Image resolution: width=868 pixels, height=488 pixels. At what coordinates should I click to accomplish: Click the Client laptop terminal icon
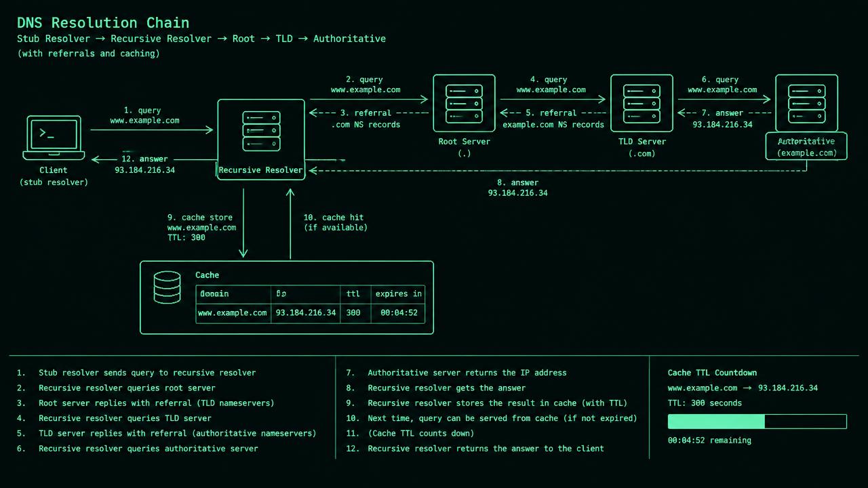click(x=54, y=138)
